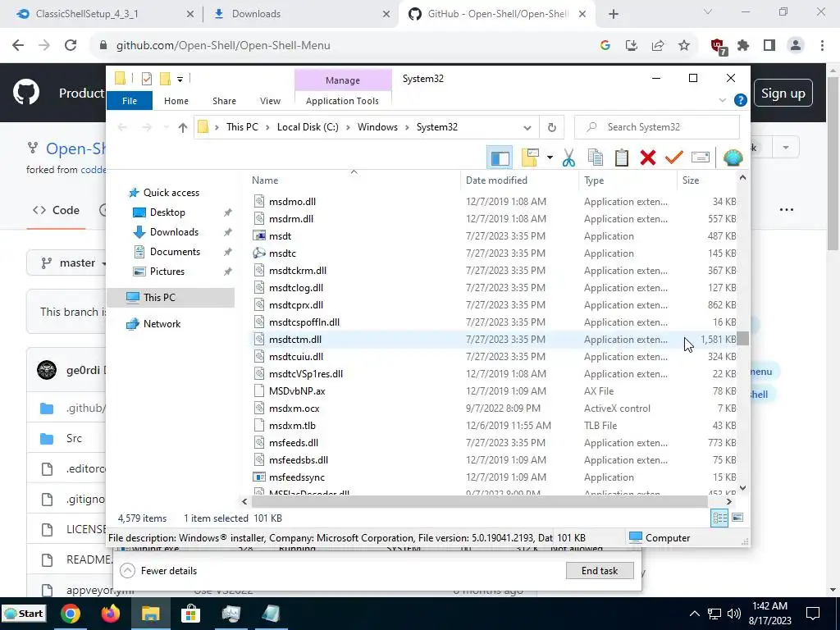Refresh the System32 folder view
840x630 pixels.
coord(552,127)
